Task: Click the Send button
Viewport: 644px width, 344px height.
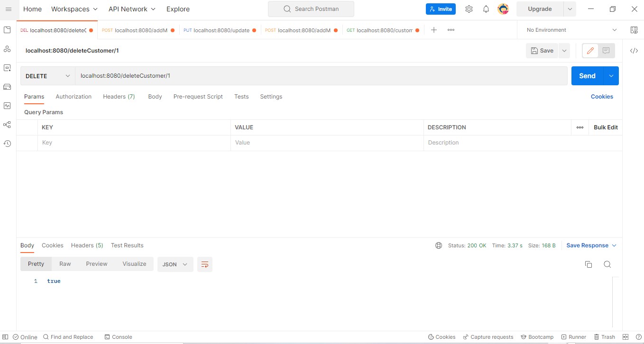Action: [587, 75]
